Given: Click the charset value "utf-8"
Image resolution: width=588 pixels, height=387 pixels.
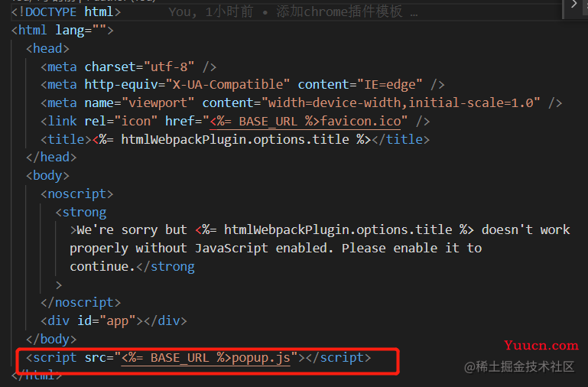Looking at the screenshot, I should [169, 67].
